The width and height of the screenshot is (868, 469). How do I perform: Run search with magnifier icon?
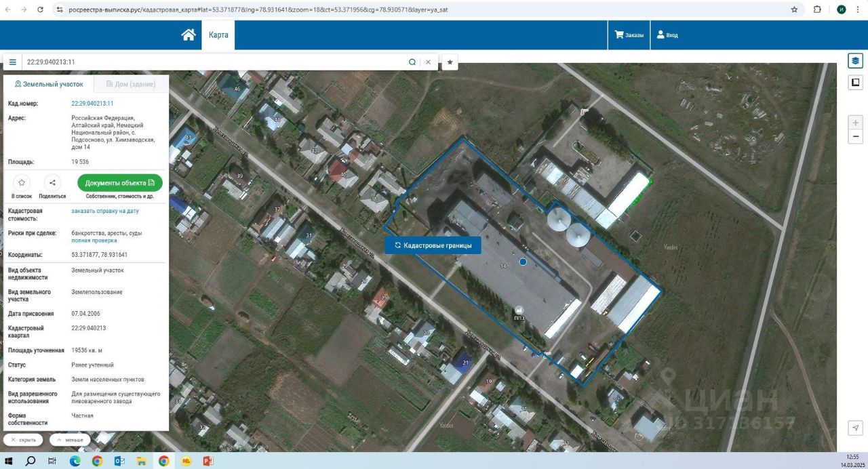coord(412,62)
